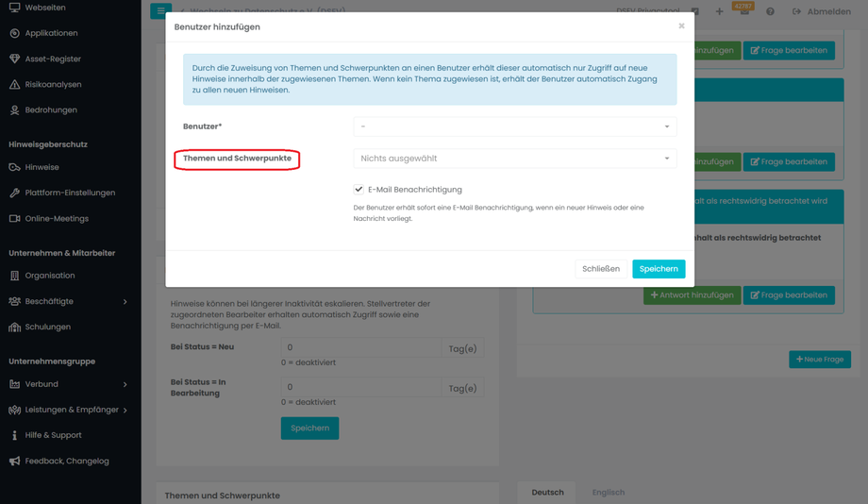The width and height of the screenshot is (868, 504).
Task: Click the Speichern button in dialog
Action: pos(658,269)
